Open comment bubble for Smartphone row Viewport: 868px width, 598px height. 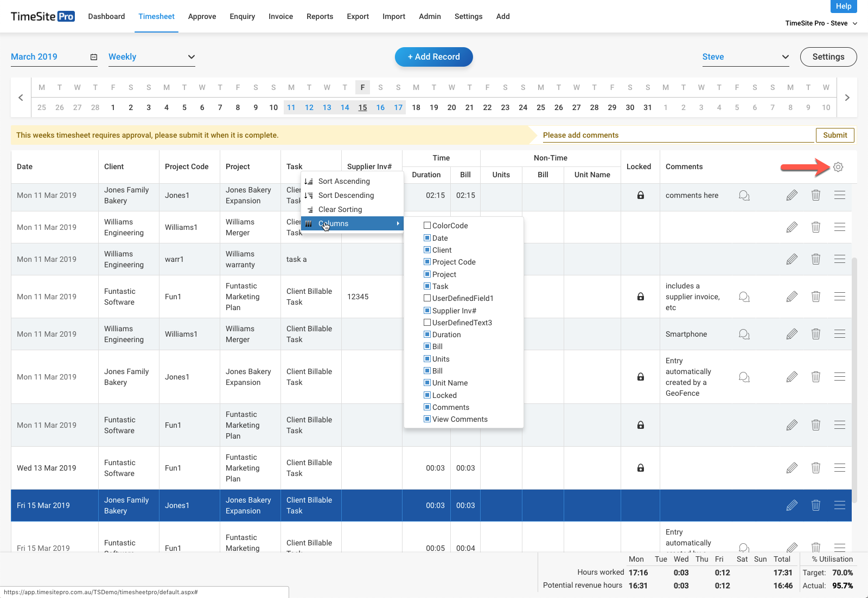[x=744, y=334]
